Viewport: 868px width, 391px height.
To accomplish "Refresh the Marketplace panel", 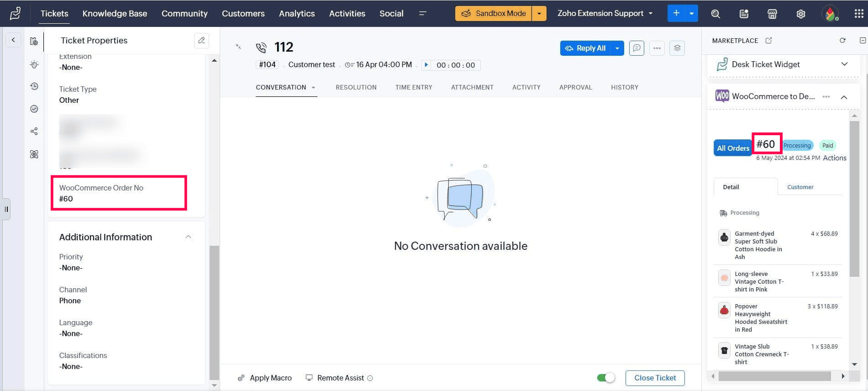I will tap(842, 41).
